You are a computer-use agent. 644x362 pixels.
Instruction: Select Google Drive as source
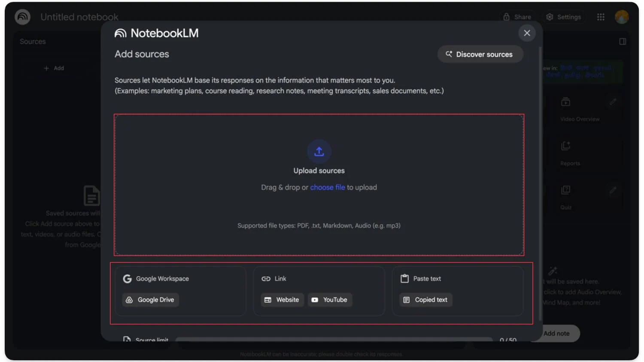coord(151,300)
